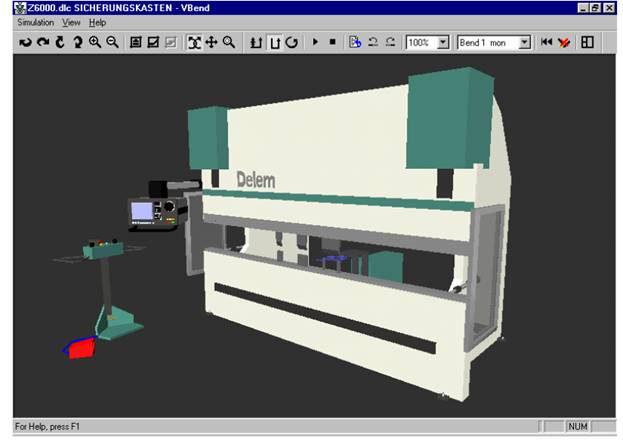The height and width of the screenshot is (446, 623).
Task: Stop the bend simulation
Action: 333,42
